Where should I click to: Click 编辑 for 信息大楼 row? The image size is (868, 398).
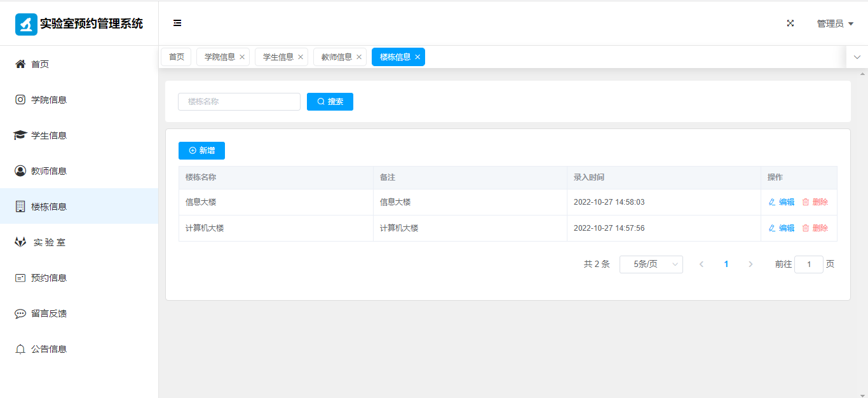[782, 202]
